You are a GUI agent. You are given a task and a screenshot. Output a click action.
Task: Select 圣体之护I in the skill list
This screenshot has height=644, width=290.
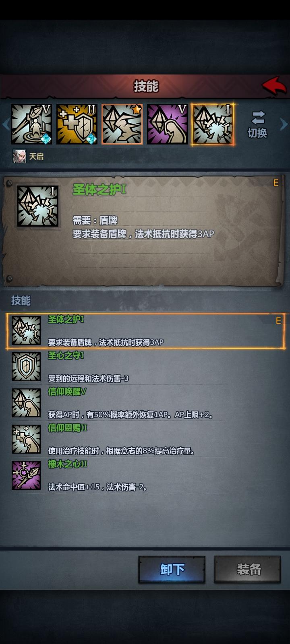click(146, 331)
